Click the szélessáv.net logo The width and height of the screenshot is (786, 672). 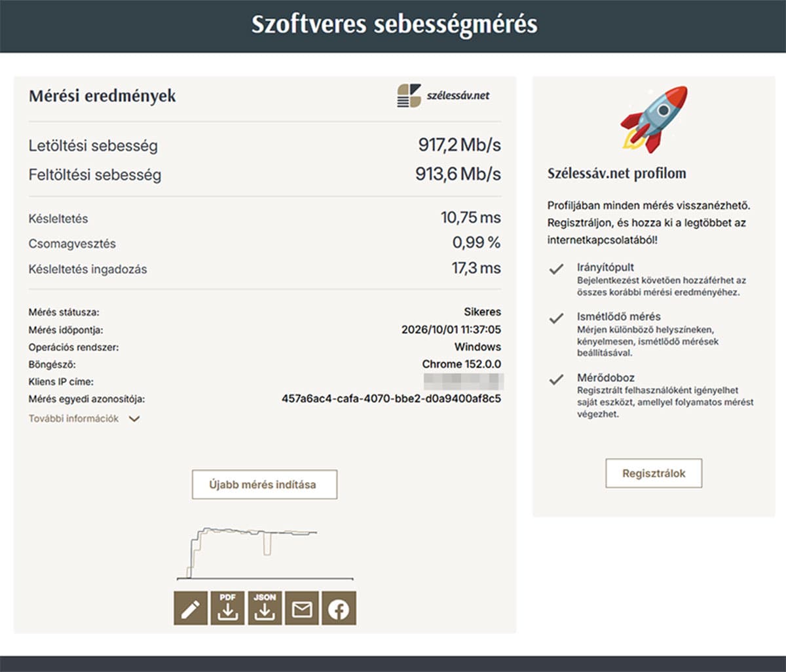pyautogui.click(x=443, y=96)
